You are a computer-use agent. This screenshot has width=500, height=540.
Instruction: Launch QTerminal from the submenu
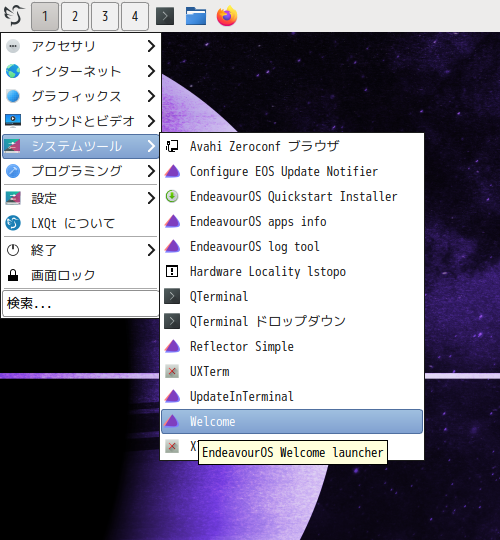292,296
